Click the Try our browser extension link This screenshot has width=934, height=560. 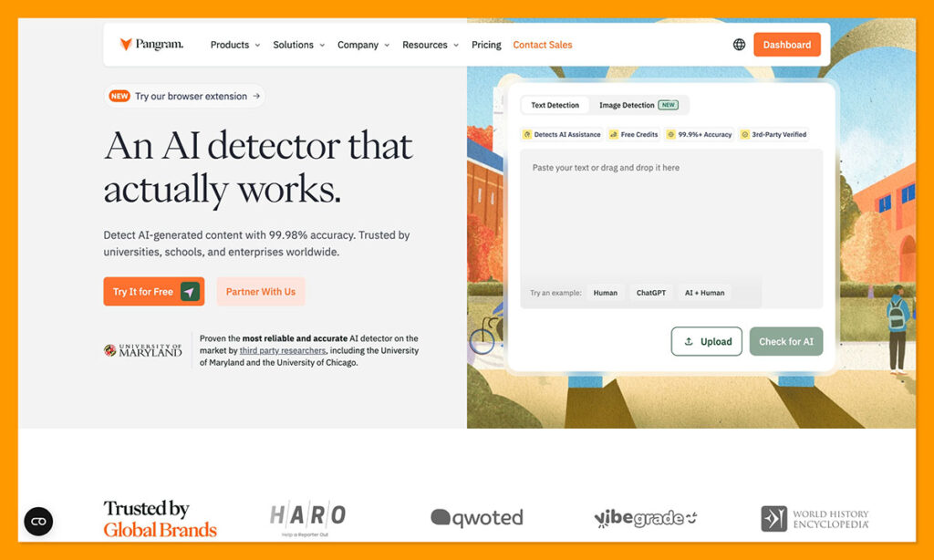click(x=184, y=96)
